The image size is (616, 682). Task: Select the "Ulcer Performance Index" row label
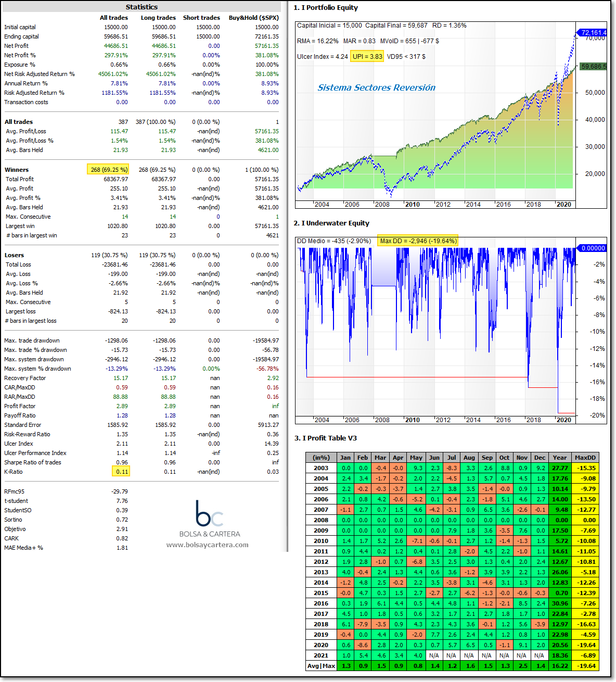pyautogui.click(x=35, y=453)
